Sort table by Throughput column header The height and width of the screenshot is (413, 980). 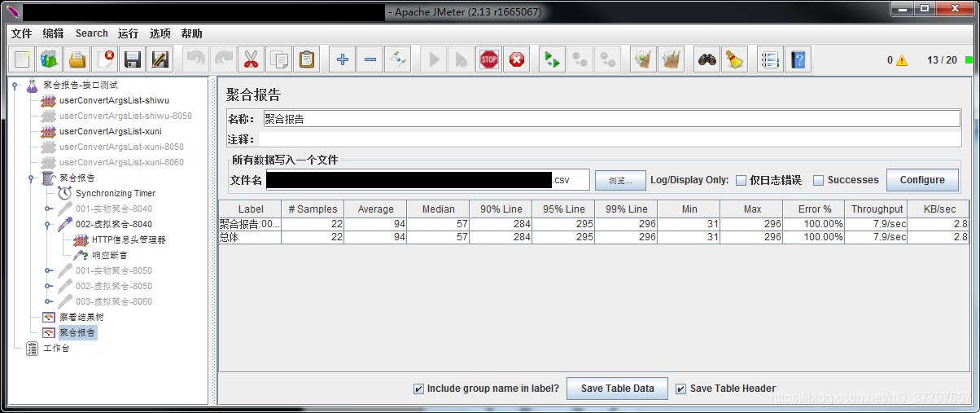click(877, 209)
